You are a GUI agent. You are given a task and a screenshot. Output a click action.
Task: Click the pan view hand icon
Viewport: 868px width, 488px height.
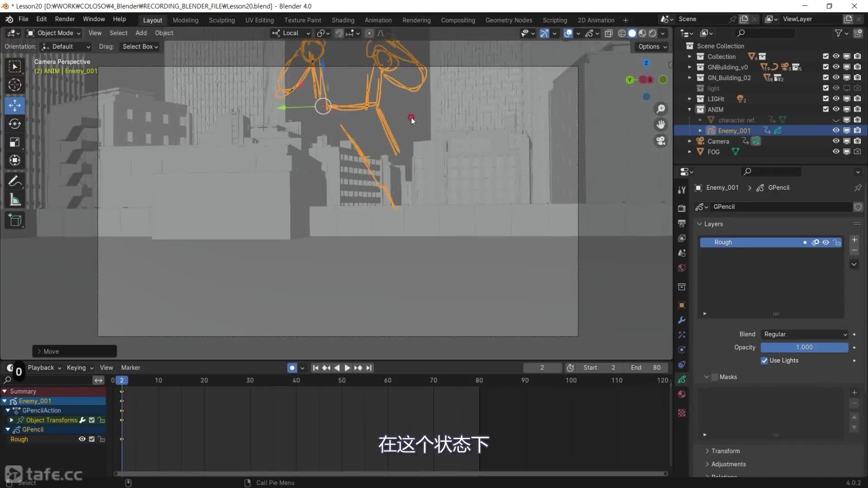[x=660, y=124]
